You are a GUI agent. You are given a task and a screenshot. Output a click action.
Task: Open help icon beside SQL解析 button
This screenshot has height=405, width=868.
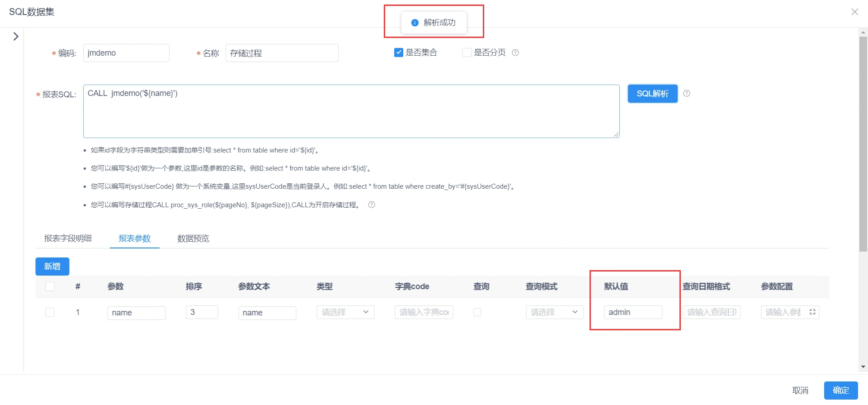[686, 93]
